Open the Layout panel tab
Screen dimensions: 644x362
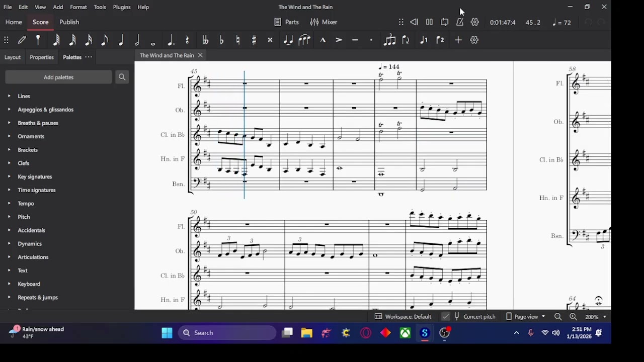point(13,57)
